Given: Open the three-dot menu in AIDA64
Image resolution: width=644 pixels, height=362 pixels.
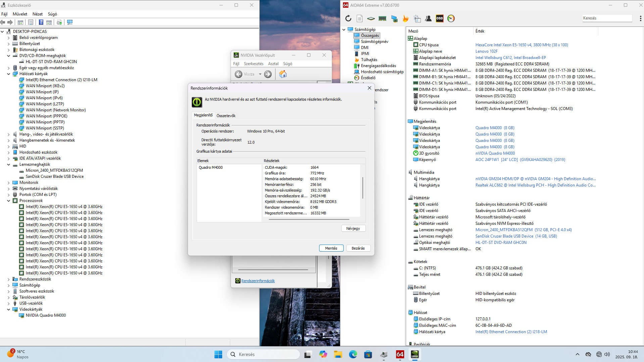Looking at the screenshot, I should [x=640, y=18].
